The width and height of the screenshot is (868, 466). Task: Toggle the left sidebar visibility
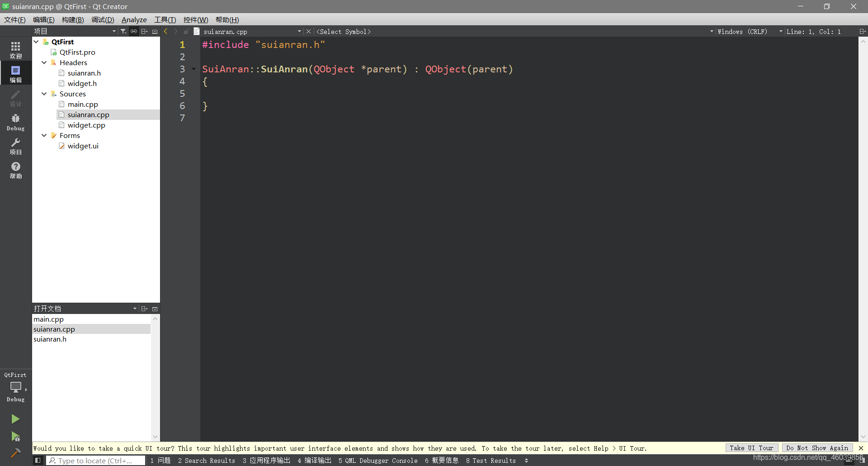[x=38, y=461]
